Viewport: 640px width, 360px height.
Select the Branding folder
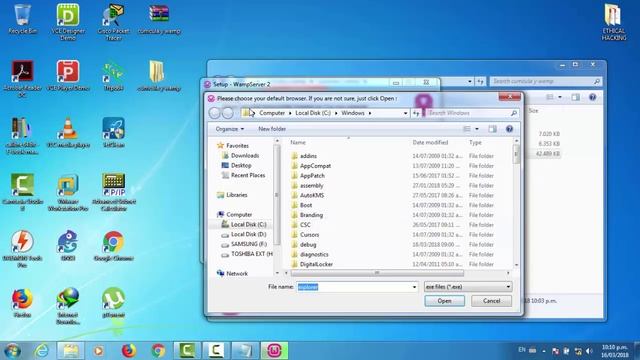coord(311,215)
